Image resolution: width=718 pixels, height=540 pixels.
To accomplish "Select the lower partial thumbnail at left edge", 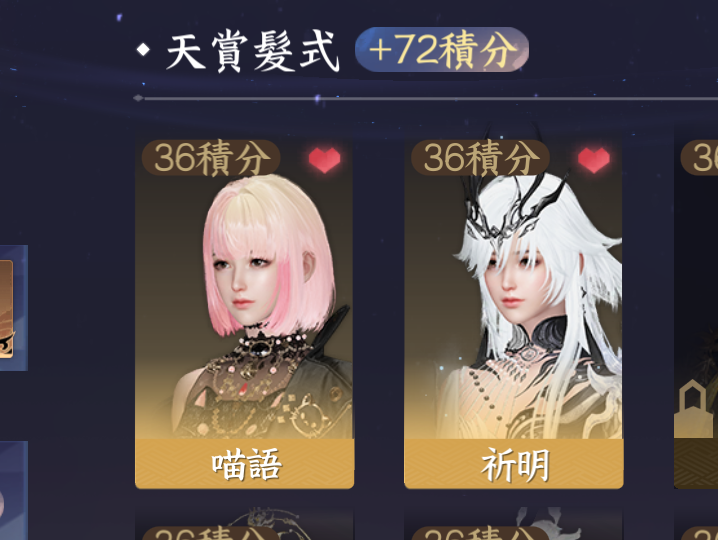I will tap(14, 491).
